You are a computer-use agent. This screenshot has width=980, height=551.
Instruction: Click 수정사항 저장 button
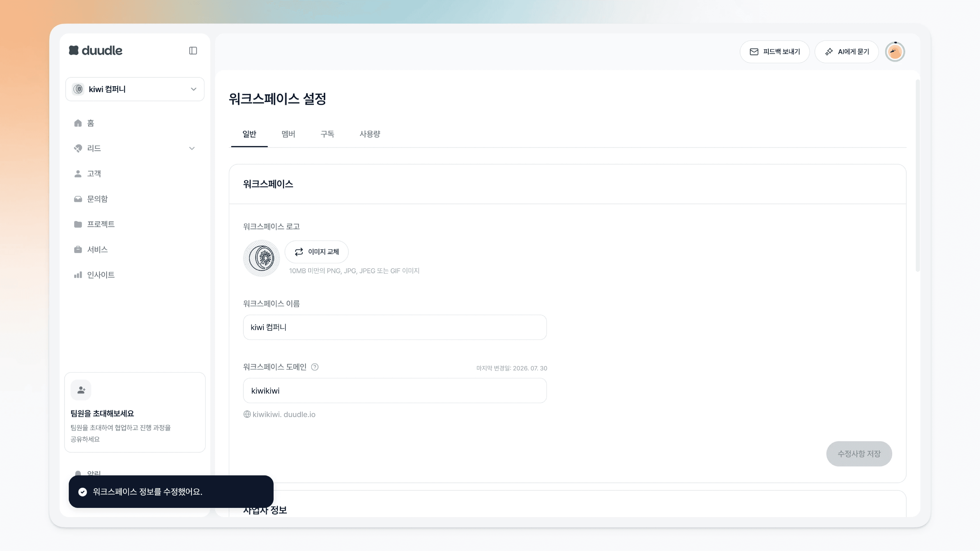click(x=859, y=454)
